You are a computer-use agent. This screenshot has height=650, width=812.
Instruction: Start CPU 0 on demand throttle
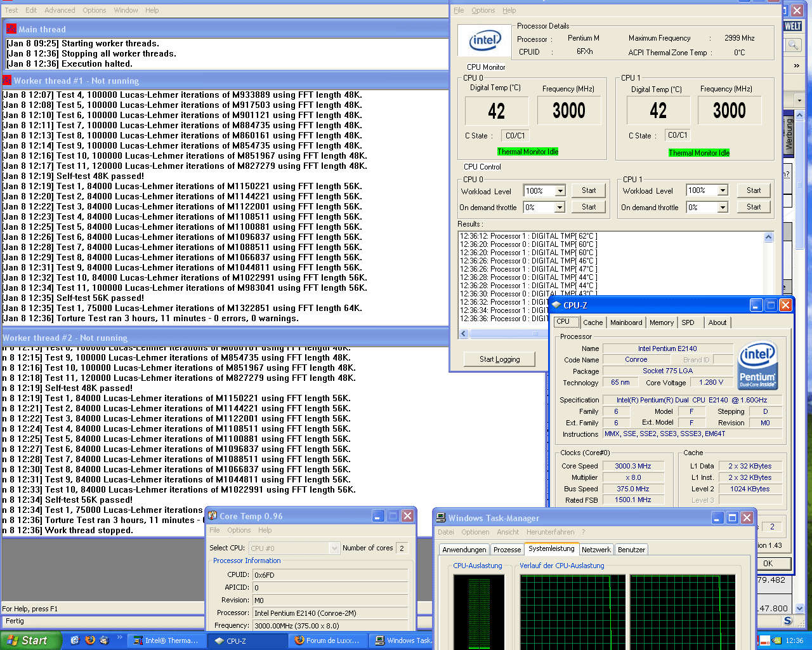[589, 207]
